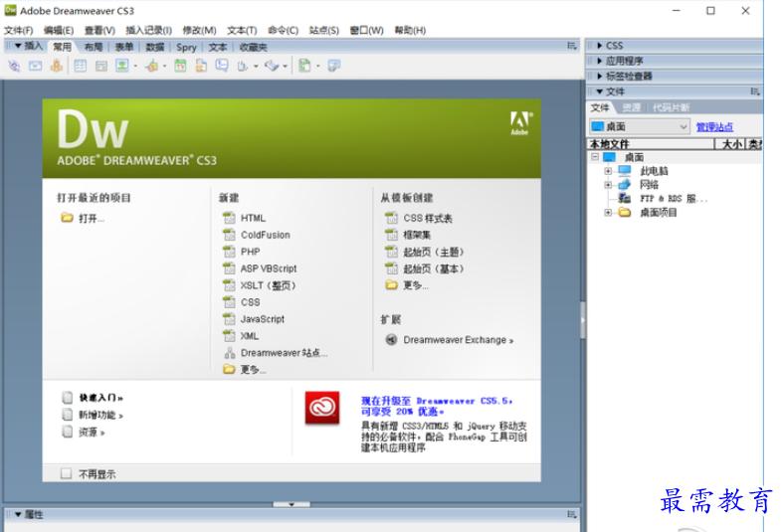Tick the 不再显示 checkbox
This screenshot has height=532, width=781.
tap(67, 473)
